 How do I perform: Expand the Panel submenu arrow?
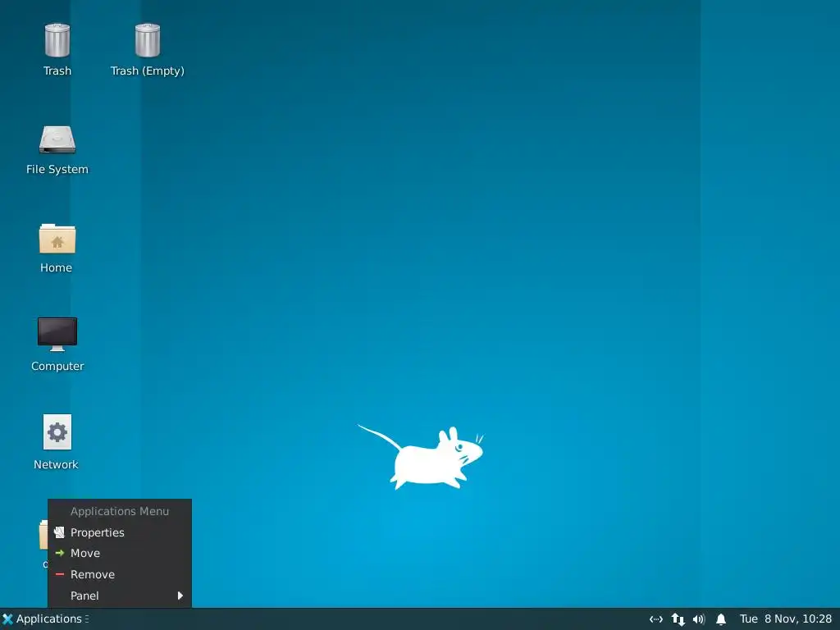coord(180,596)
